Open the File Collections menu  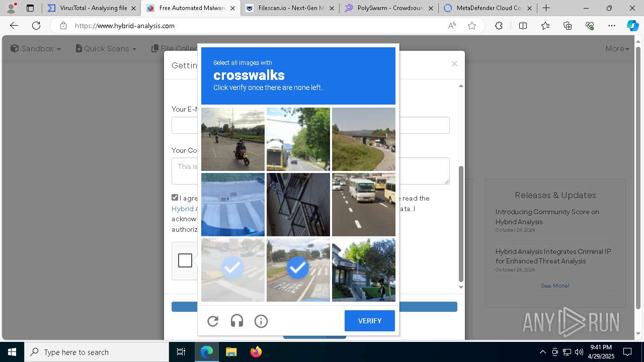click(x=175, y=48)
